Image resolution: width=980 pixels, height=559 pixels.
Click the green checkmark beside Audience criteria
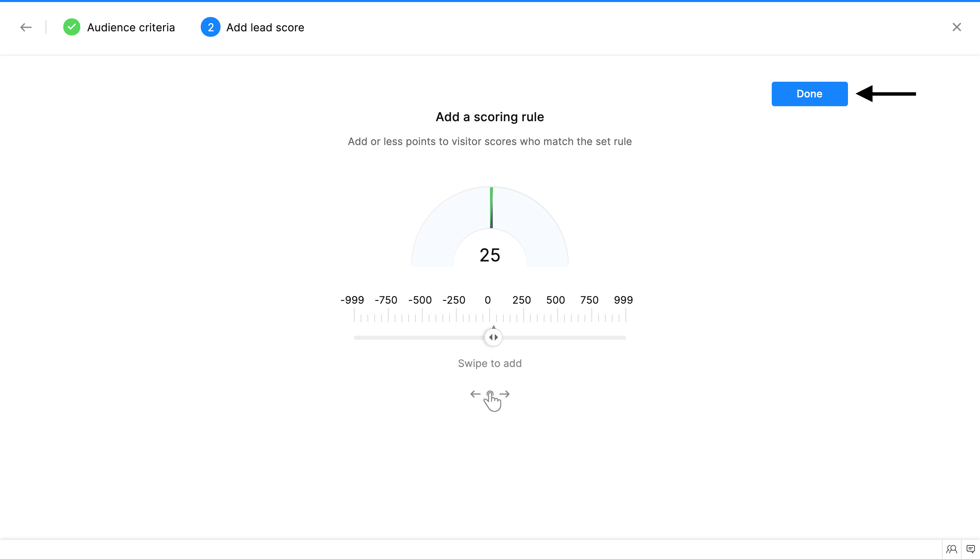click(71, 27)
